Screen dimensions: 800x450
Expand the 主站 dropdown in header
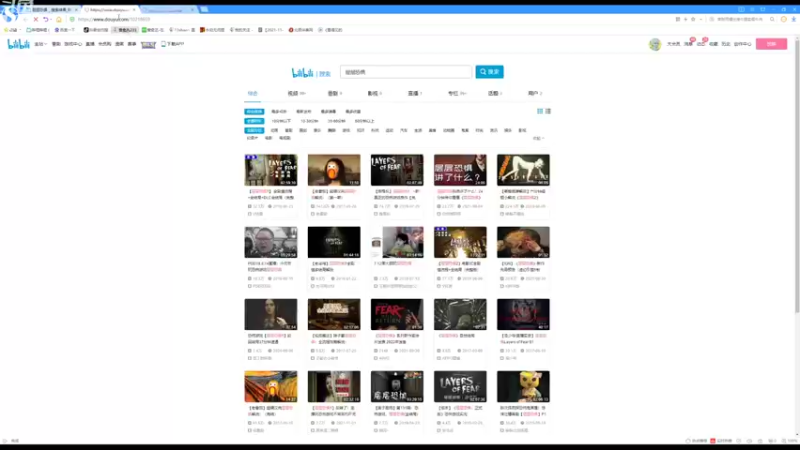40,44
